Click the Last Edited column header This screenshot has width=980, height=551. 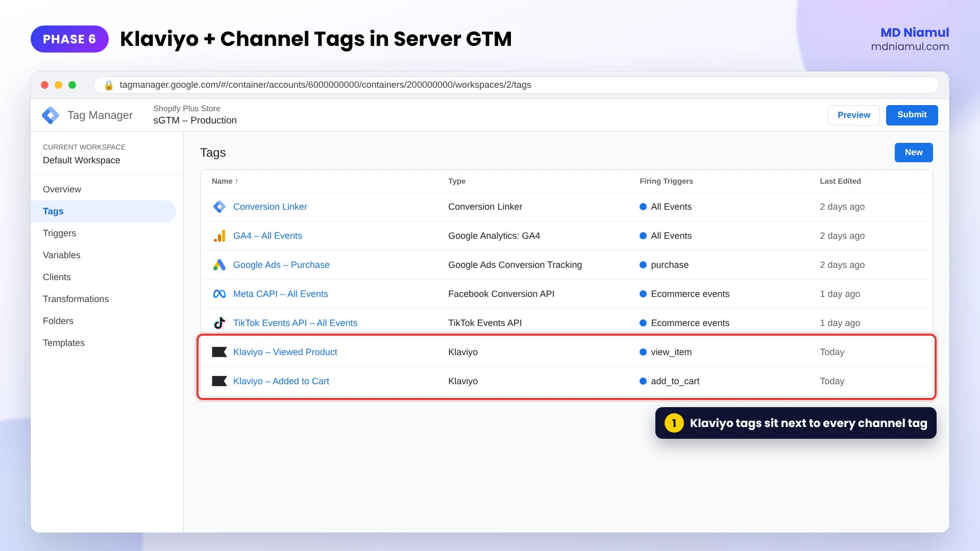840,181
